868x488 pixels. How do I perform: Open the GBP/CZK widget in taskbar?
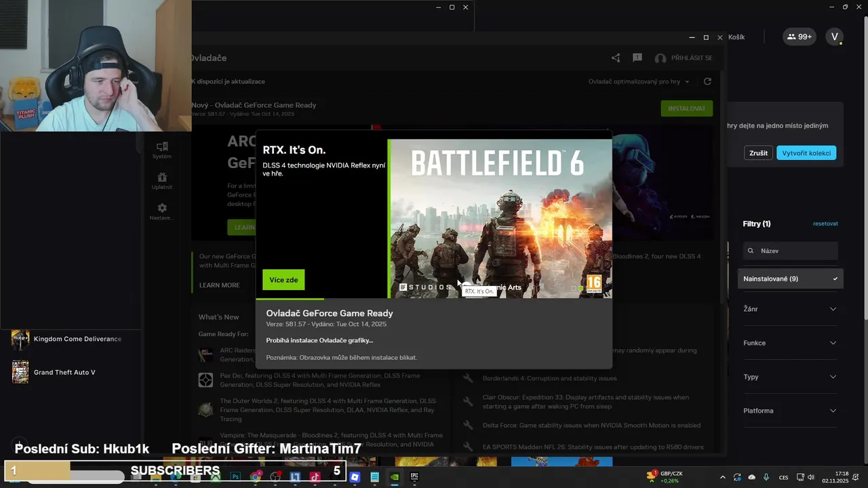point(665,477)
